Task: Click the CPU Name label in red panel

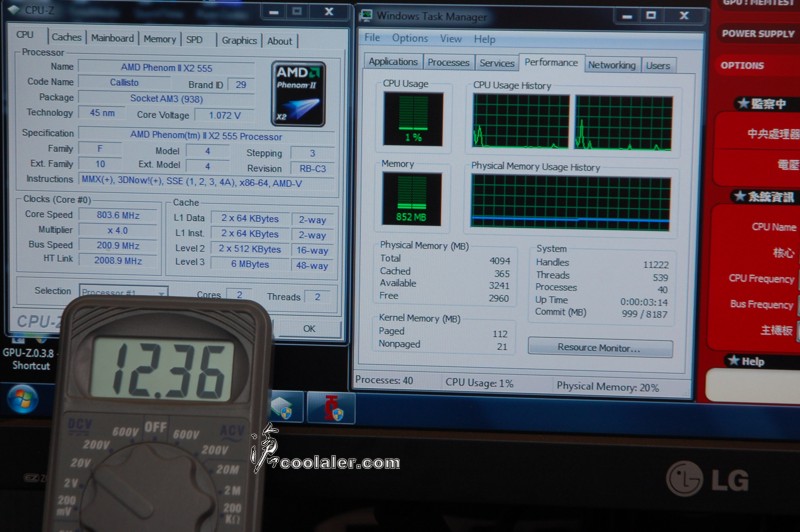Action: (x=773, y=227)
